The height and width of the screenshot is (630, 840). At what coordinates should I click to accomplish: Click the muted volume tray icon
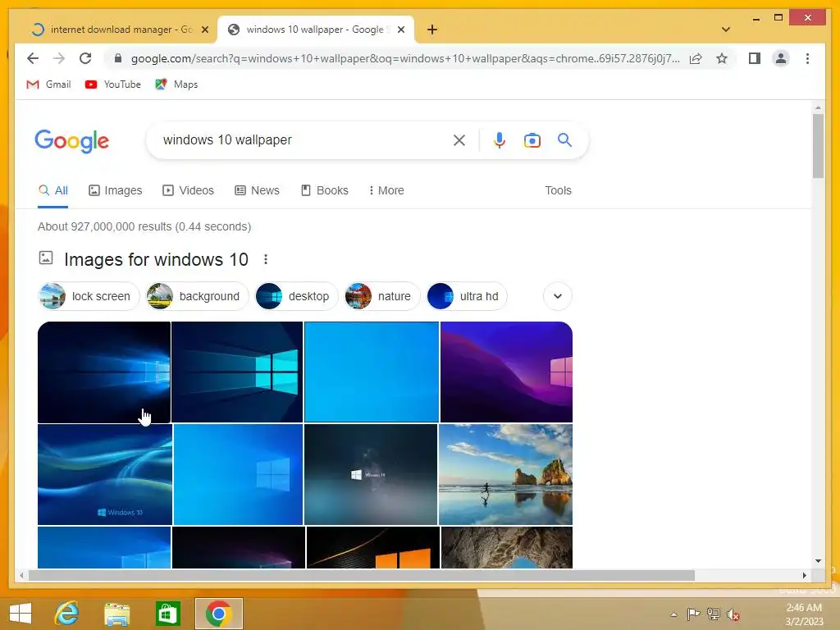point(733,614)
